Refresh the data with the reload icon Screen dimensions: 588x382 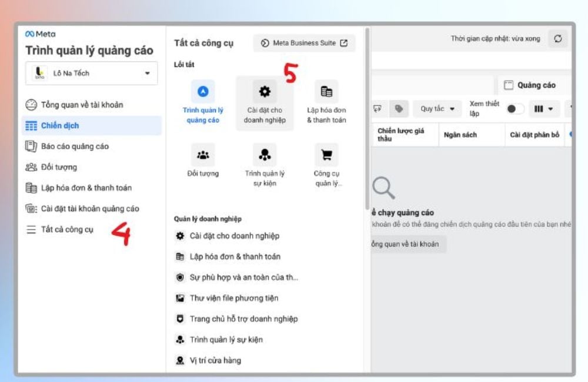click(x=558, y=39)
